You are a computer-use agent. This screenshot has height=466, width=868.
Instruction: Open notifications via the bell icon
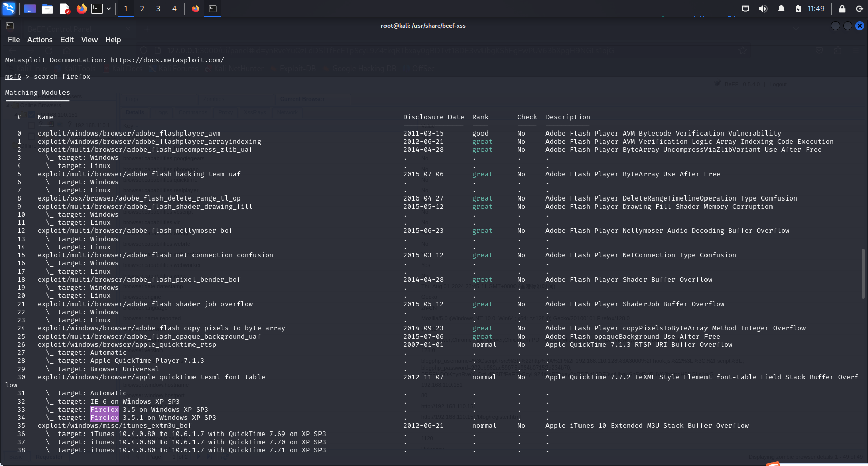click(781, 9)
